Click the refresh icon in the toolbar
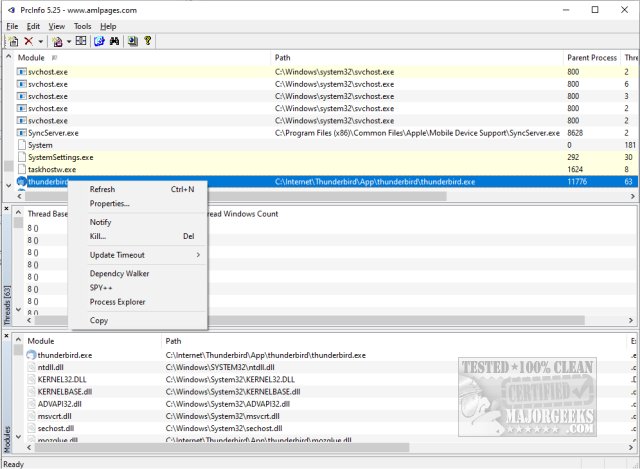640x469 pixels. 99,41
